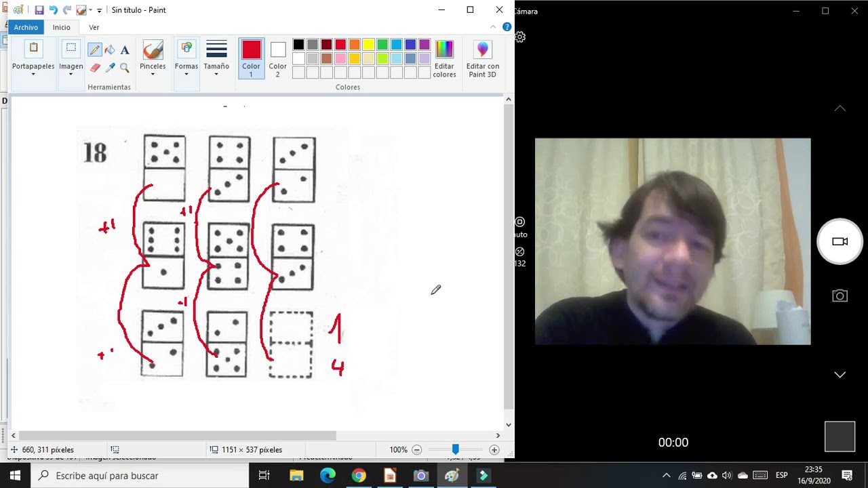Switch to the Ver tab

point(94,27)
